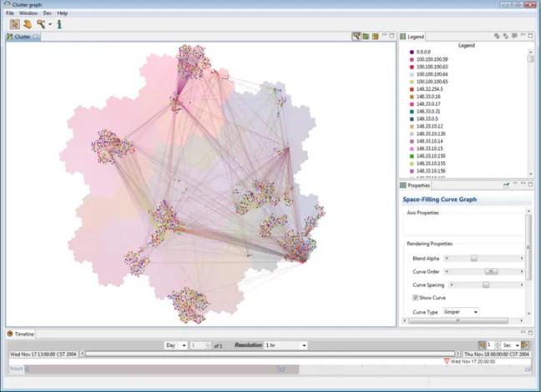Open the Sec time unit dropdown
541x392 pixels.
(x=511, y=345)
